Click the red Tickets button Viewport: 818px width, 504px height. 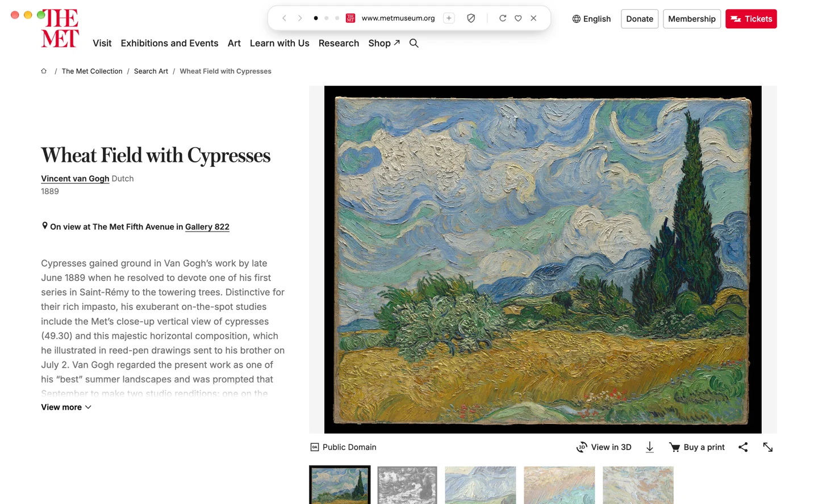(751, 19)
